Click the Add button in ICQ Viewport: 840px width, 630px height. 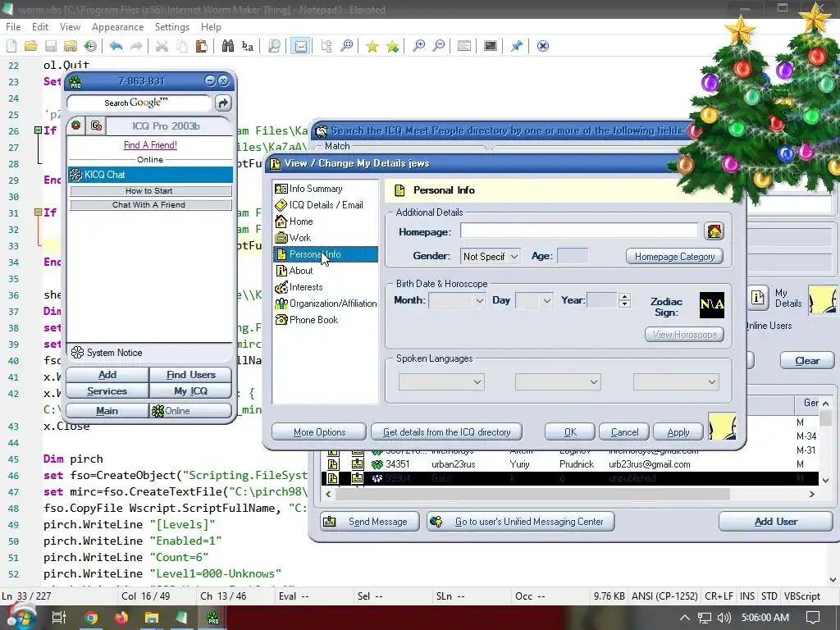tap(107, 374)
